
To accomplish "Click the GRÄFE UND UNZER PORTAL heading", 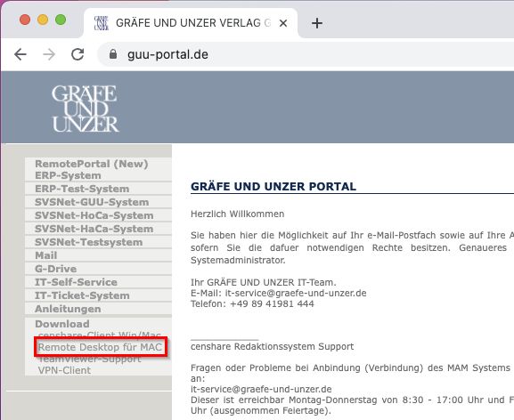I will 273,187.
